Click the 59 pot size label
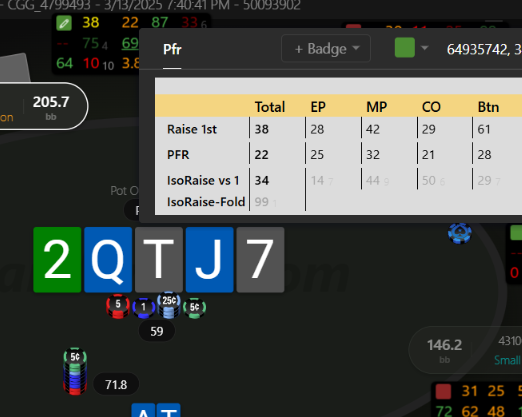 click(157, 331)
